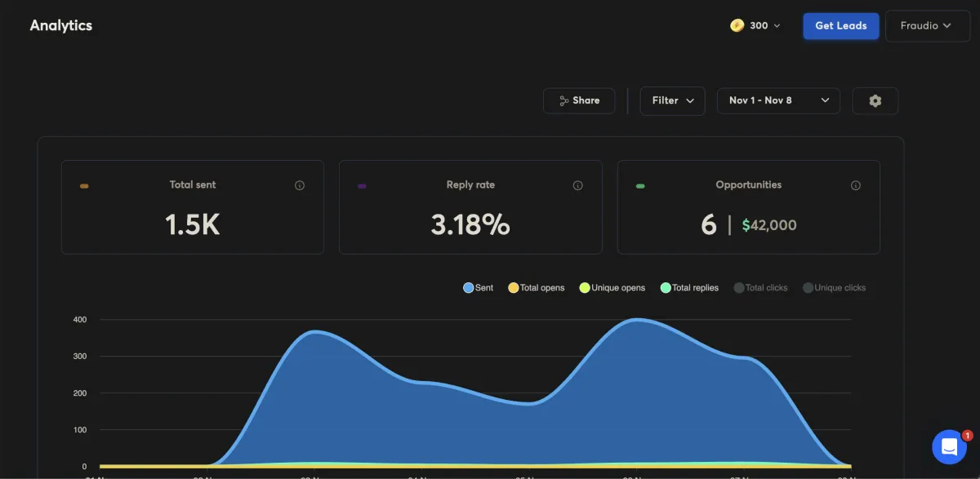The width and height of the screenshot is (980, 479).
Task: Open the Filter dropdown
Action: pos(672,100)
